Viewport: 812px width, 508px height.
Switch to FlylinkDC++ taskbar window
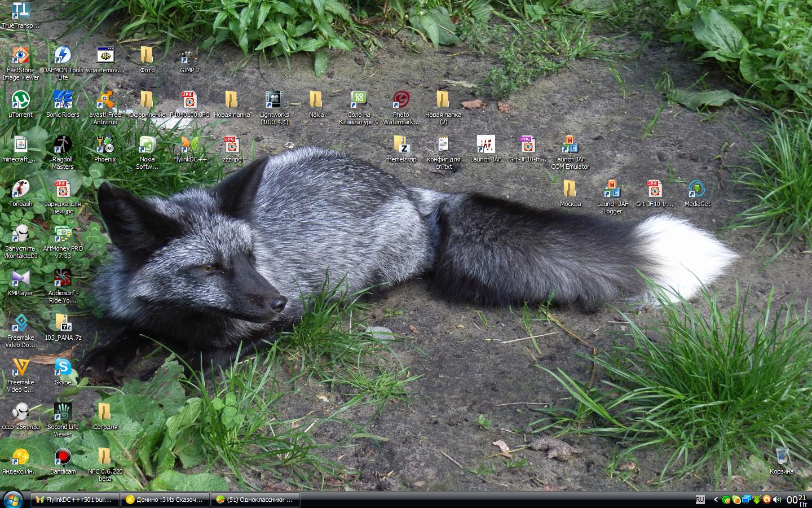[x=75, y=500]
